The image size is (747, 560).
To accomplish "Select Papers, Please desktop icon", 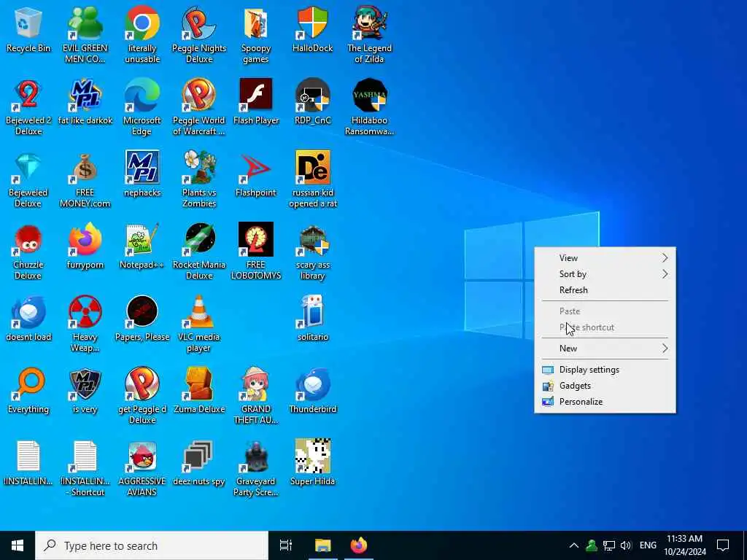I will tap(142, 319).
